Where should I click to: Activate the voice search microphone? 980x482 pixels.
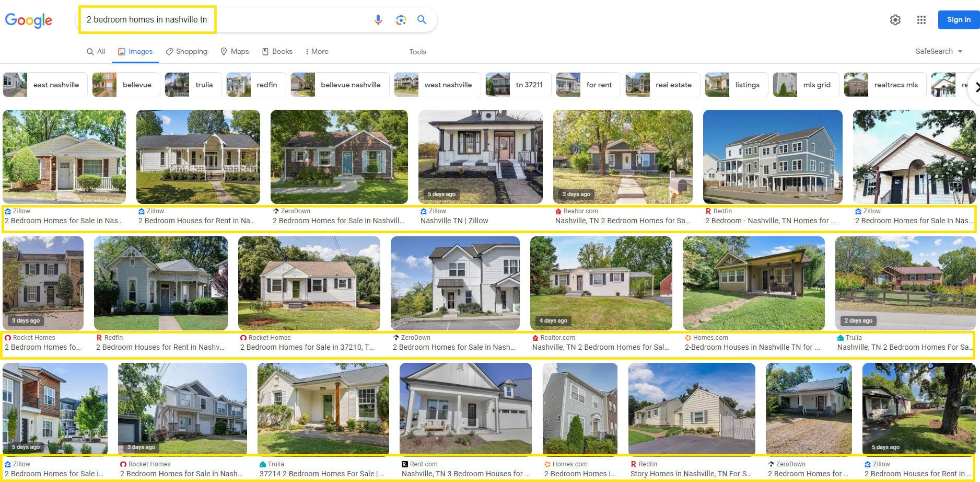[378, 20]
